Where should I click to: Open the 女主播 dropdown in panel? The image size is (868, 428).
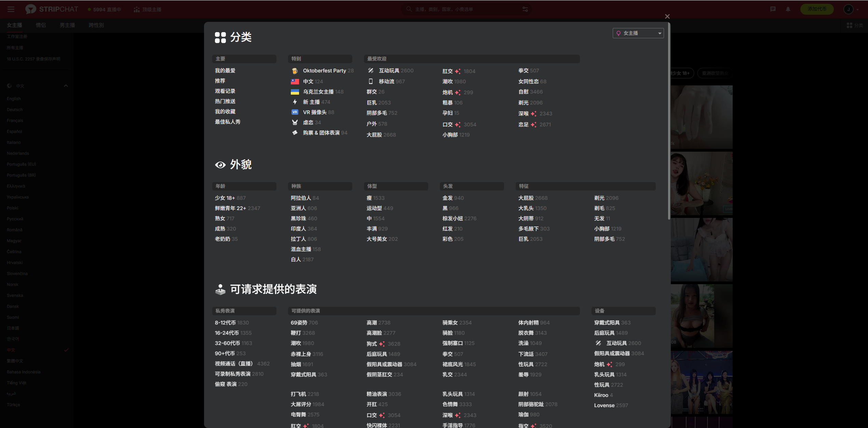(x=638, y=33)
